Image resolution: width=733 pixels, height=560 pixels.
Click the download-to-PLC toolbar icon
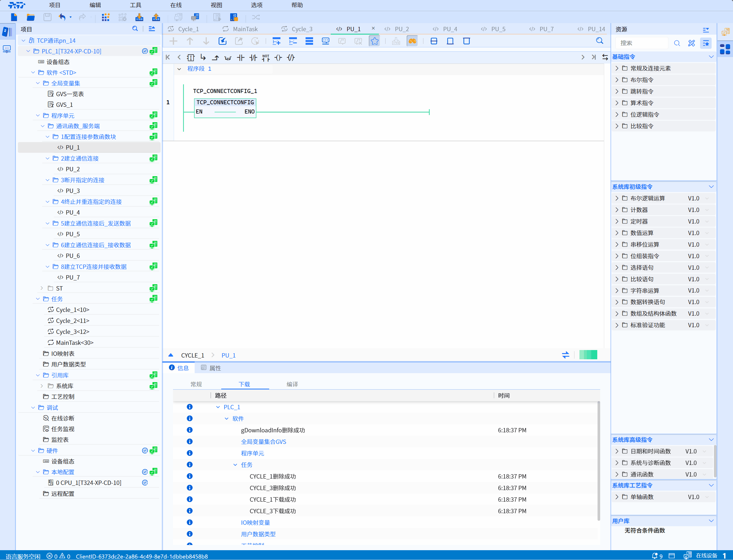139,17
